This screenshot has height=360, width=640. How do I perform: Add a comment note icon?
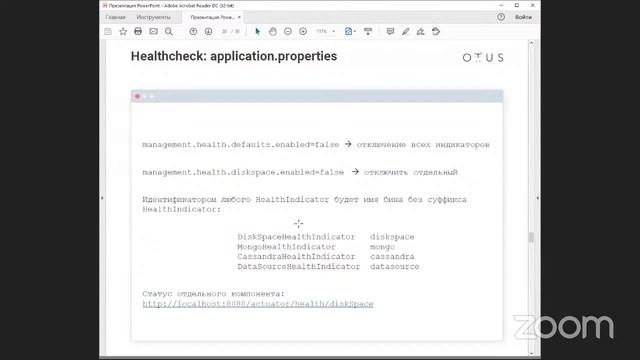point(390,31)
